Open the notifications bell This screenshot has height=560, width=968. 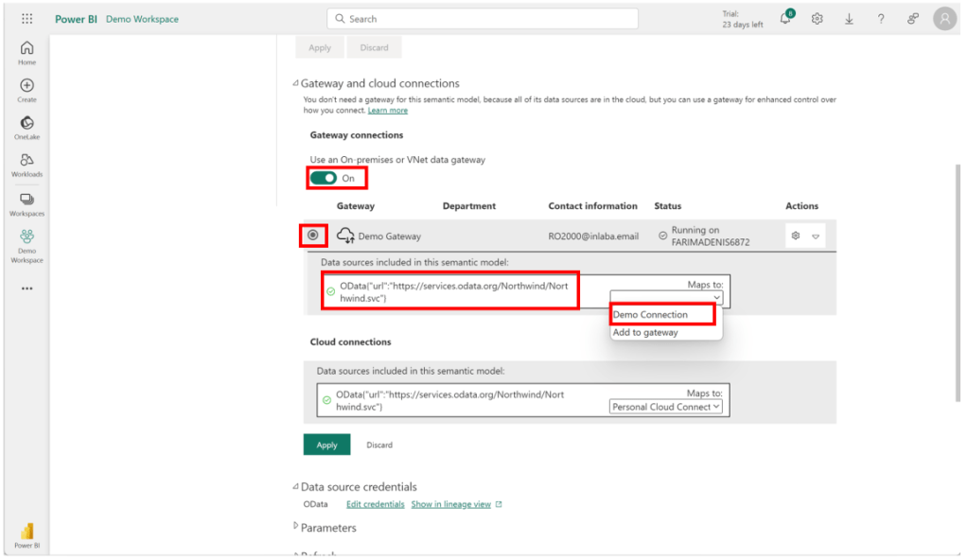click(x=786, y=19)
